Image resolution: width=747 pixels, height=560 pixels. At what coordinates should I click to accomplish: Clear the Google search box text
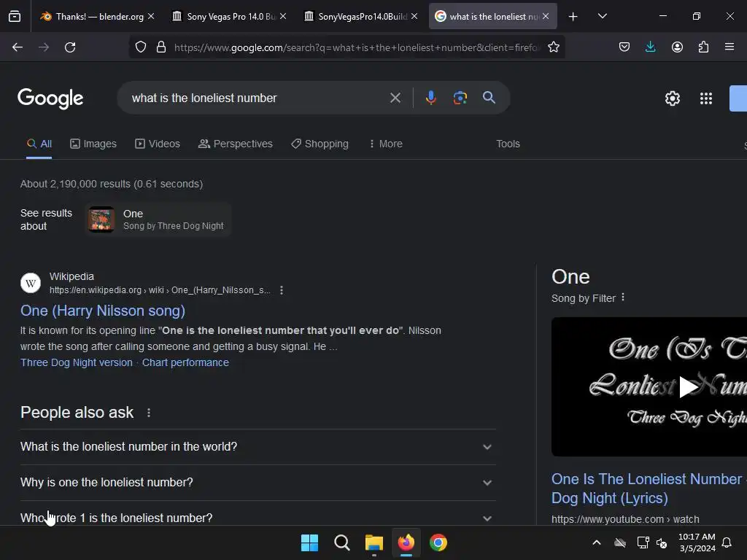pyautogui.click(x=395, y=98)
